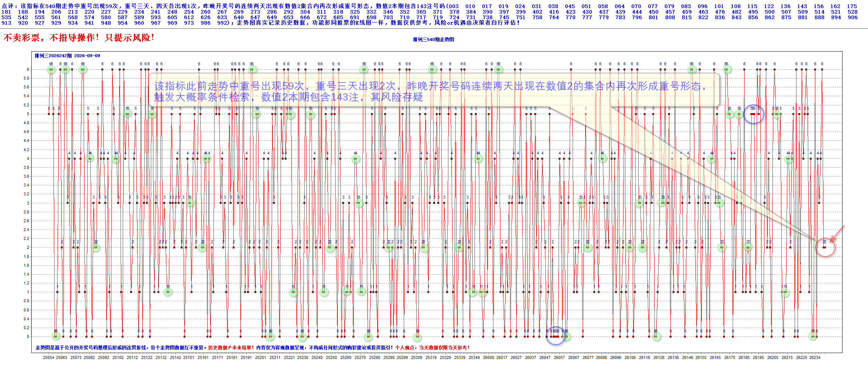Click the x-axis label 26057
Image resolution: width=868 pixels, height=370 pixels.
559,357
